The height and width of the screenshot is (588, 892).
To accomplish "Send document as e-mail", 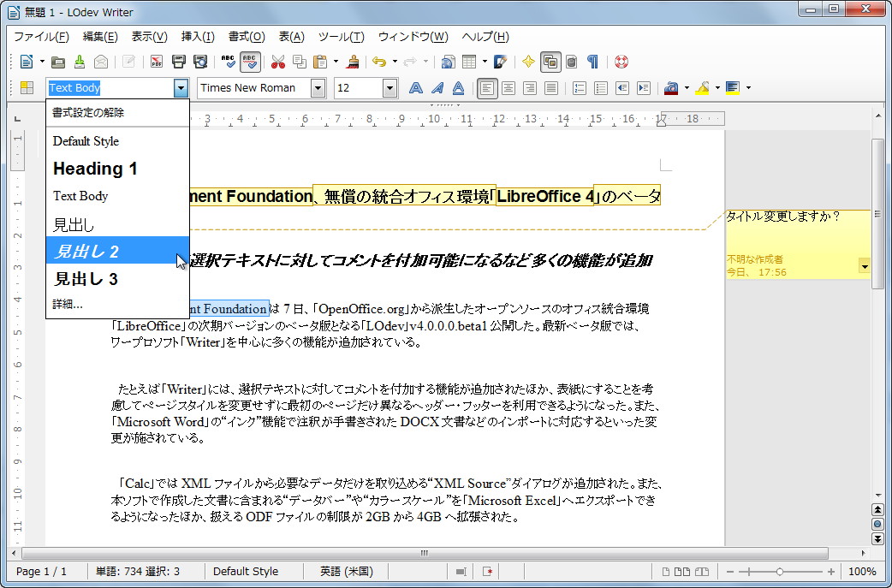I will pos(101,62).
